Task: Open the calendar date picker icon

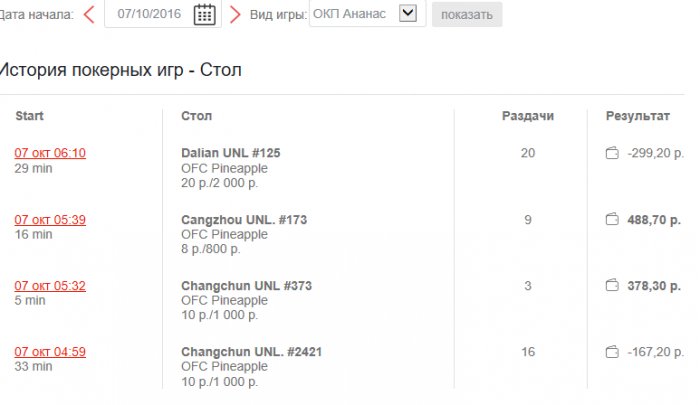Action: 204,14
